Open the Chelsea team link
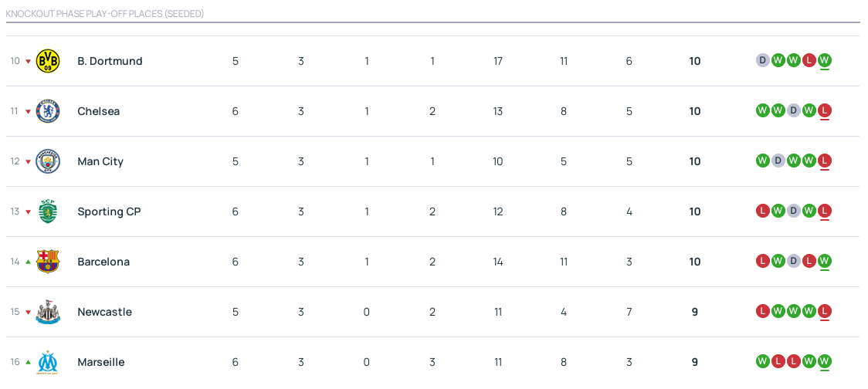This screenshot has width=868, height=389. click(98, 111)
